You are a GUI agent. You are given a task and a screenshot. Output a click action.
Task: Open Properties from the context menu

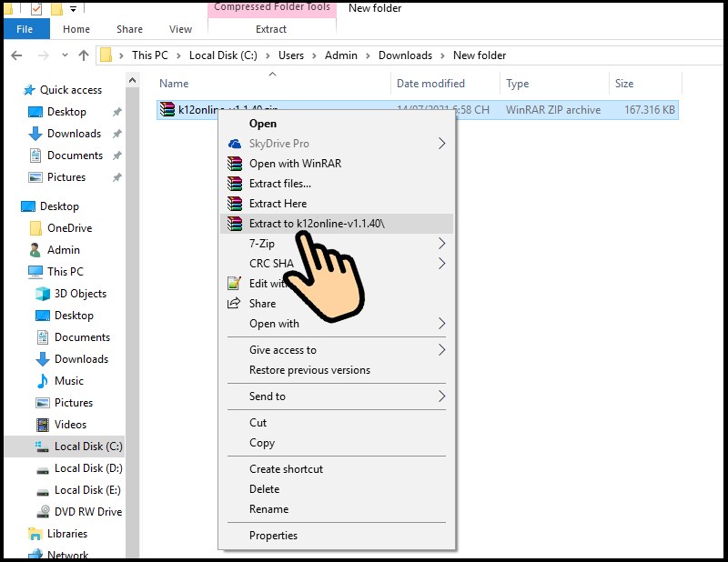click(273, 536)
